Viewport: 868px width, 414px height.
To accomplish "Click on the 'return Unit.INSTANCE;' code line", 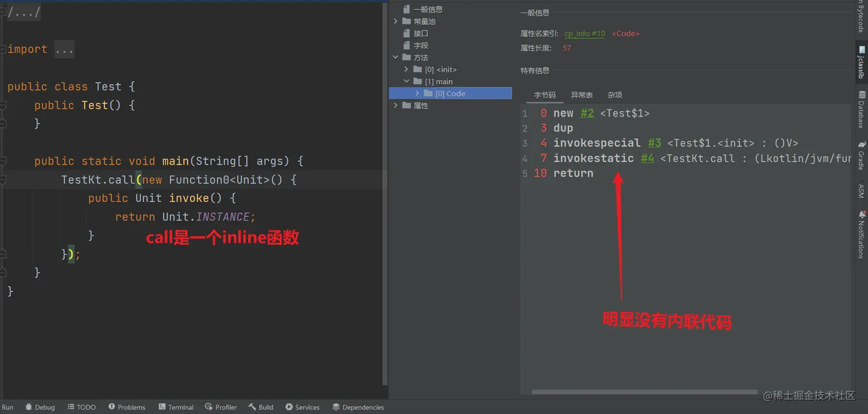I will pos(185,217).
